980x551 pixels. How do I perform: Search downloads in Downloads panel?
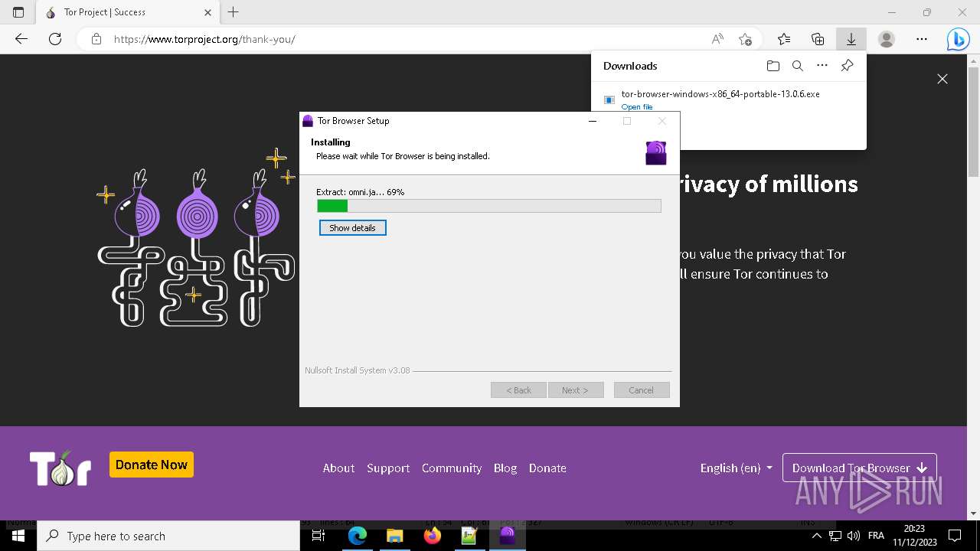click(798, 66)
